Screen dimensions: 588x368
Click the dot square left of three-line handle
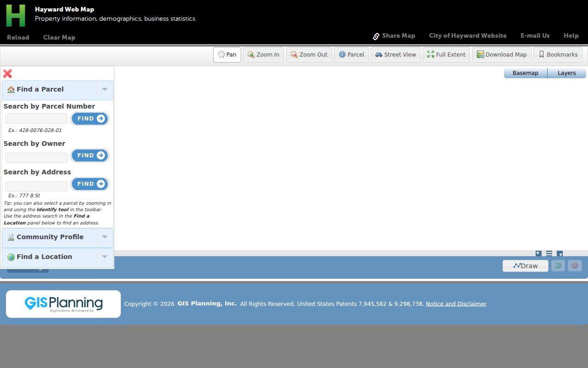click(x=538, y=253)
